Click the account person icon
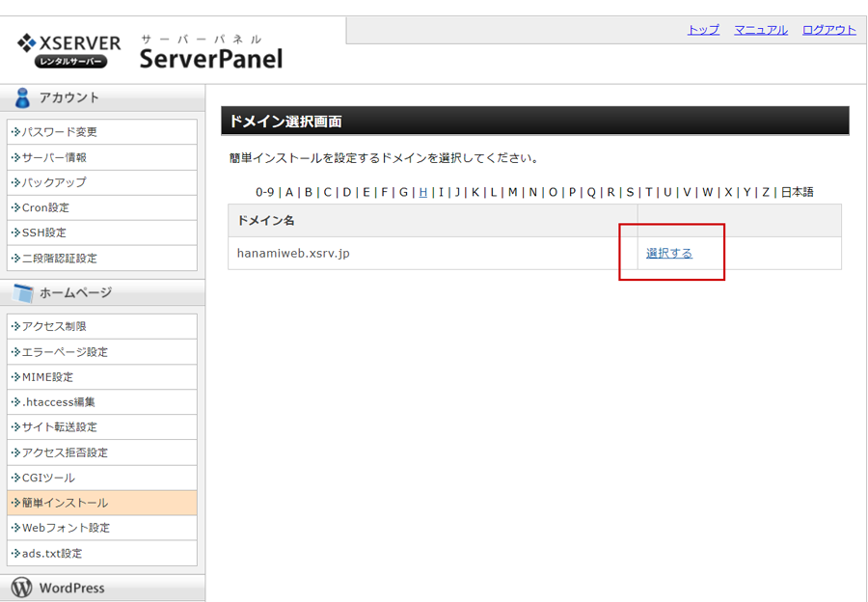Image resolution: width=868 pixels, height=602 pixels. (x=22, y=98)
